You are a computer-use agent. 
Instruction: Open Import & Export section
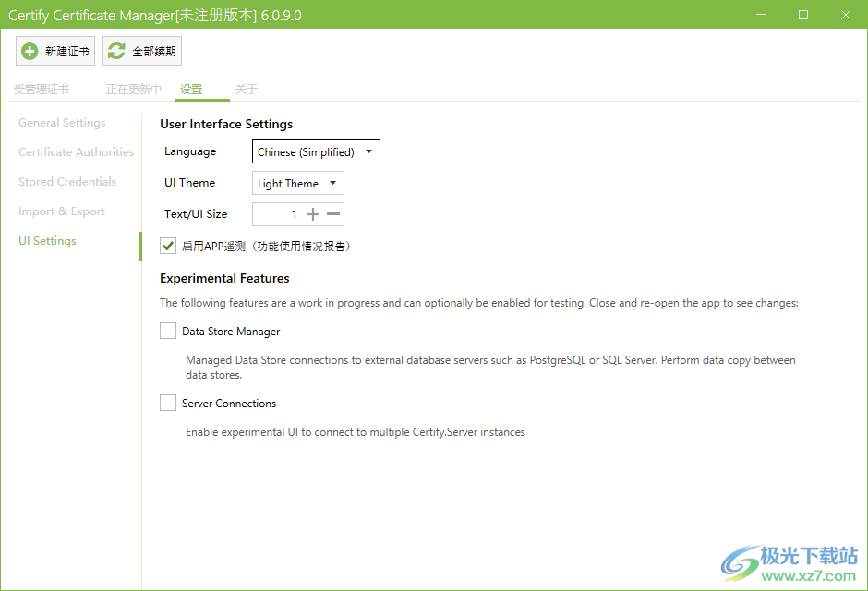tap(62, 211)
